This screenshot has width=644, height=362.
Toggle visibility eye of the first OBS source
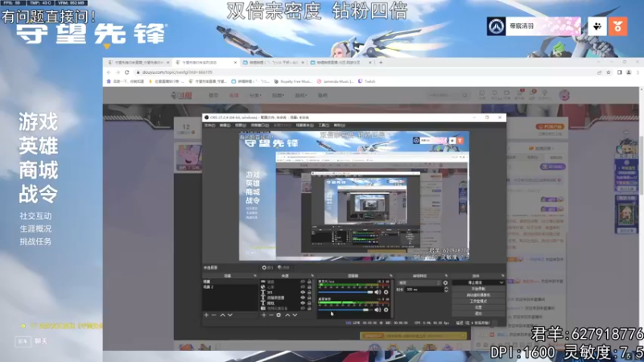pos(303,282)
